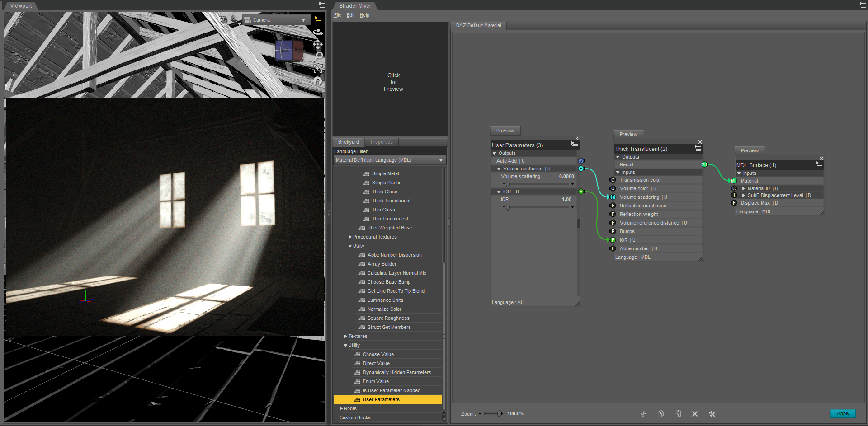Click the Apply button

(843, 413)
